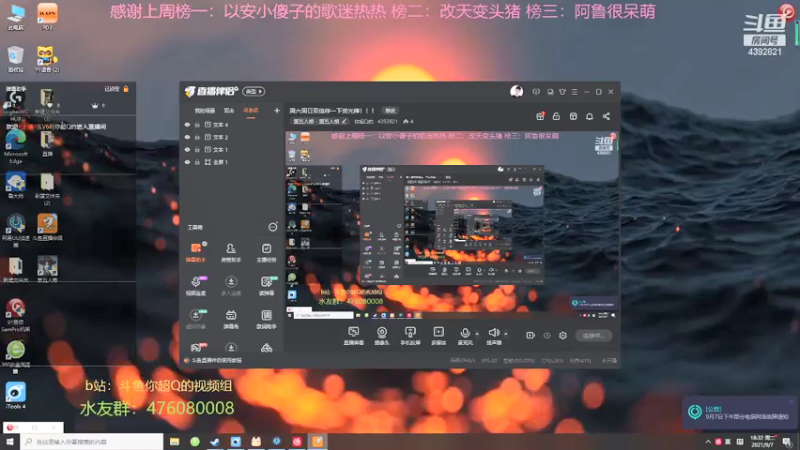Open the stream settings gear icon
Viewport: 800px width, 450px height.
(563, 335)
